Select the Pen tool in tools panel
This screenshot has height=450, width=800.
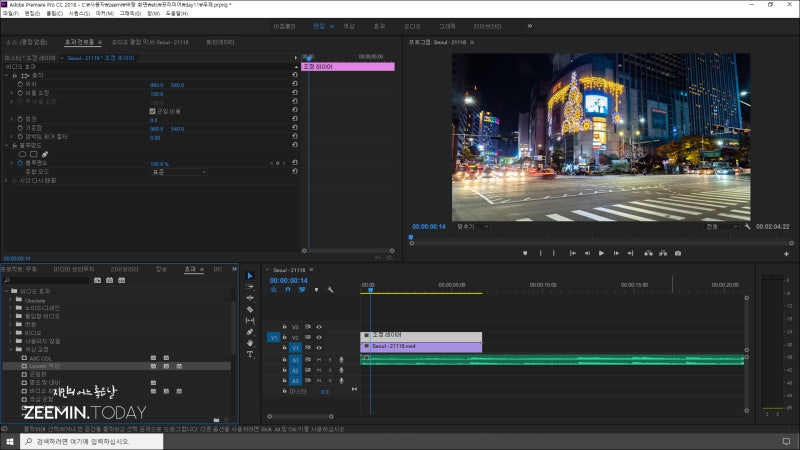point(250,332)
